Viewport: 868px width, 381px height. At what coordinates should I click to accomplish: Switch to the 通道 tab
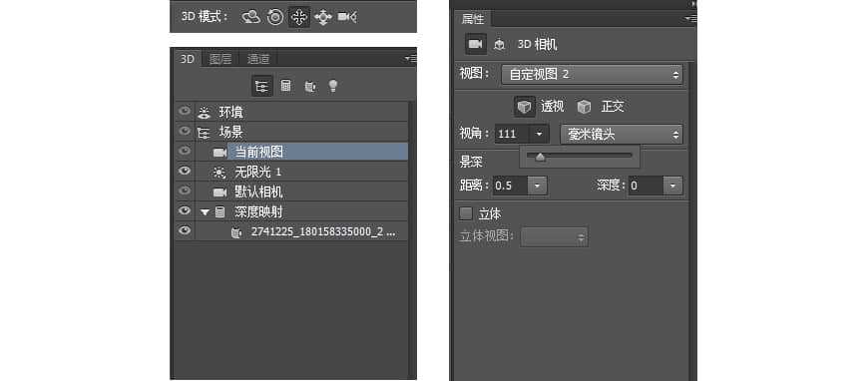tap(257, 59)
